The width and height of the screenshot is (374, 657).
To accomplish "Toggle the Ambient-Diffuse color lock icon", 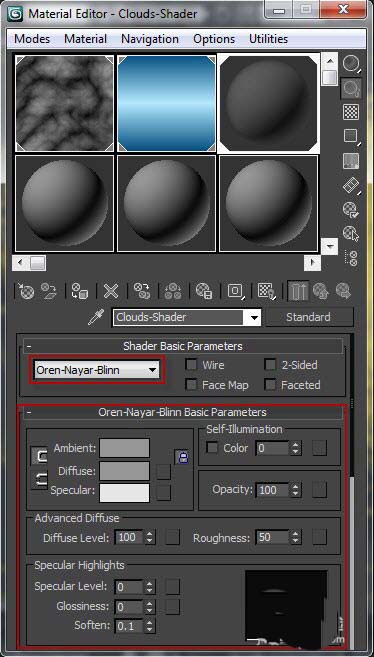I will [x=40, y=456].
